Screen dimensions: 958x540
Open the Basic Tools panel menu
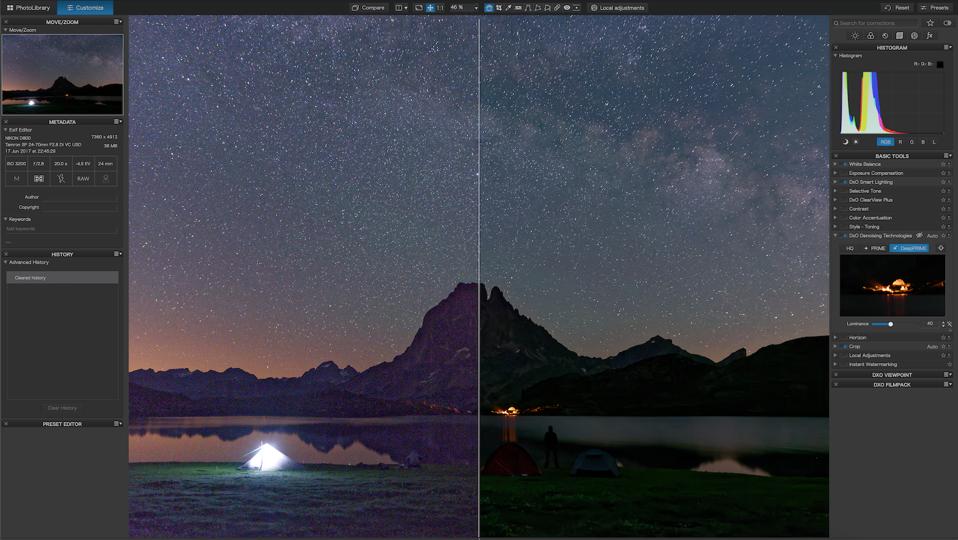tap(948, 156)
